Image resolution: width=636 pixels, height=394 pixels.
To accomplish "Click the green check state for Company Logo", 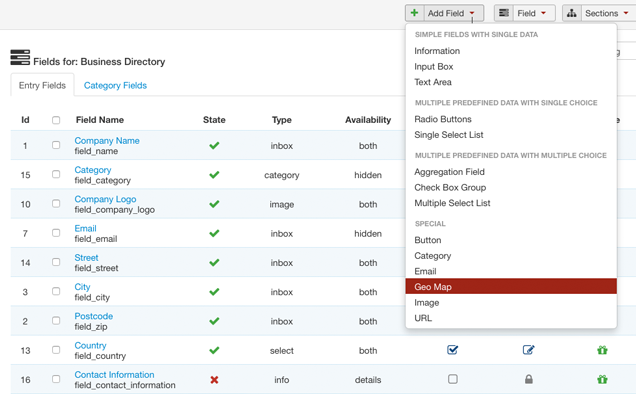I will click(214, 204).
